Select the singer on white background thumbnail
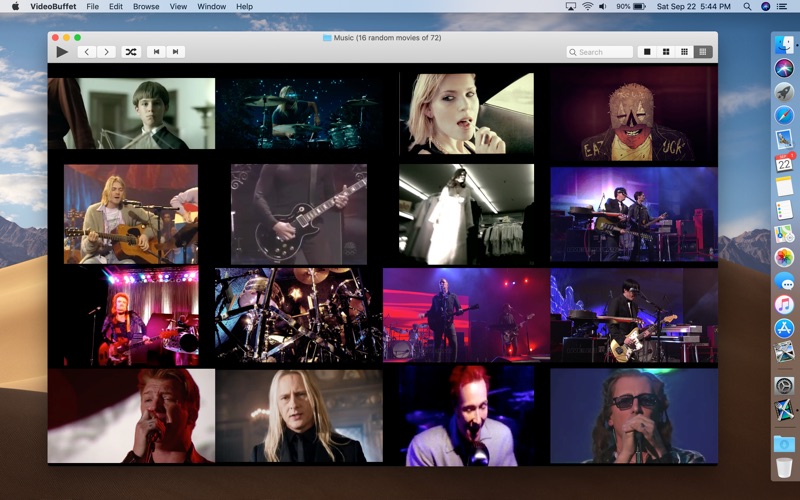Viewport: 800px width, 500px height. point(131,416)
